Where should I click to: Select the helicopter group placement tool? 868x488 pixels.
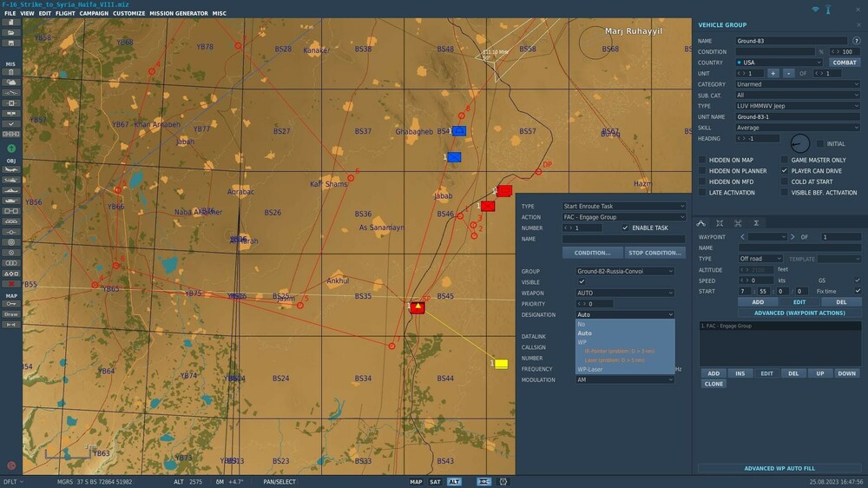pos(10,180)
